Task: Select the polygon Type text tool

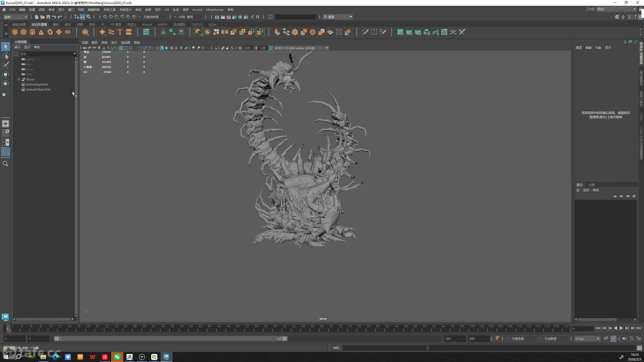Action: pyautogui.click(x=120, y=32)
